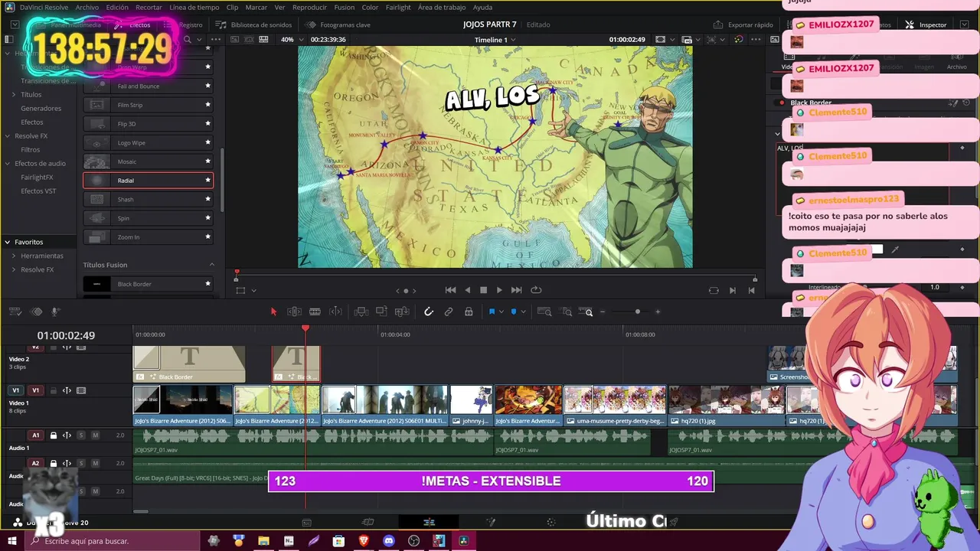Expand the Títulos tree item
980x551 pixels.
[14, 94]
